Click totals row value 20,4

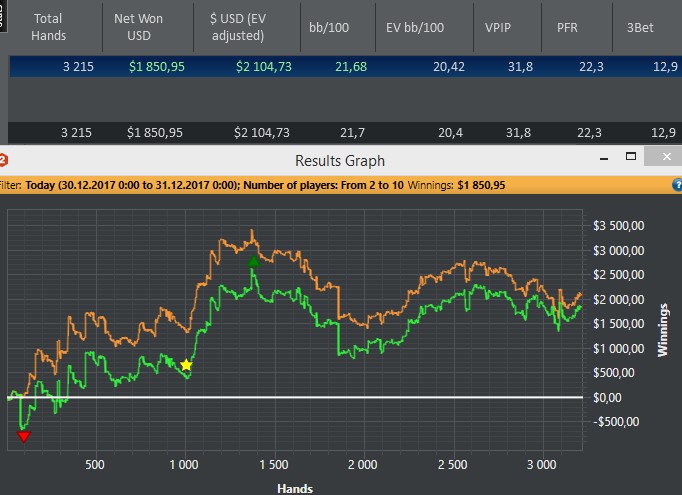[450, 133]
